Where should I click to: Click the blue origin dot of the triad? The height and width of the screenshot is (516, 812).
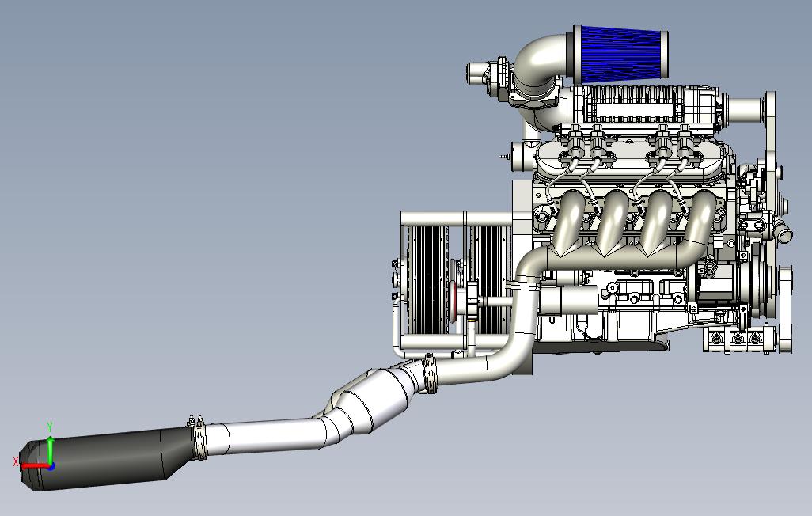point(51,466)
